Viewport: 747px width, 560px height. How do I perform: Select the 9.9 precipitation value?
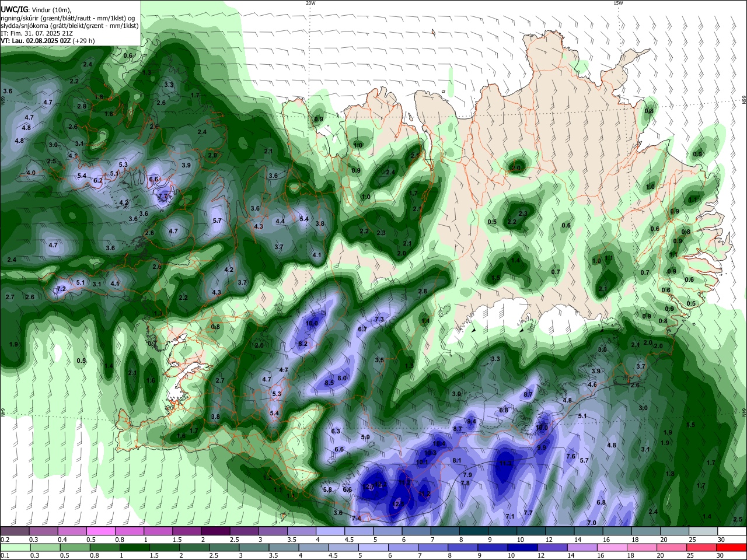(x=542, y=448)
